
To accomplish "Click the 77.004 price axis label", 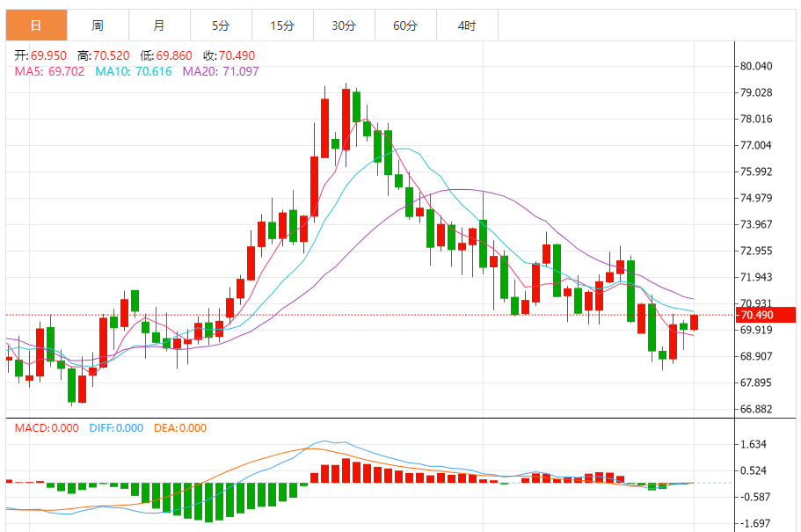I will coord(756,145).
